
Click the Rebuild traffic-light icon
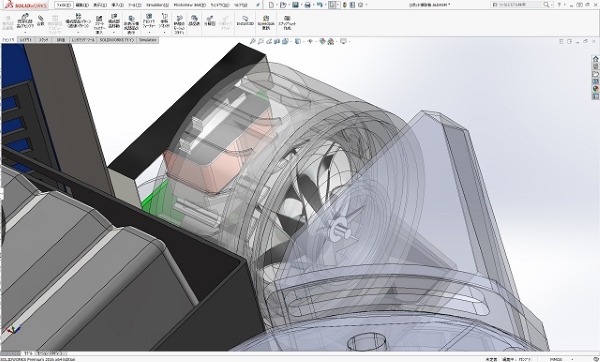coord(345,5)
